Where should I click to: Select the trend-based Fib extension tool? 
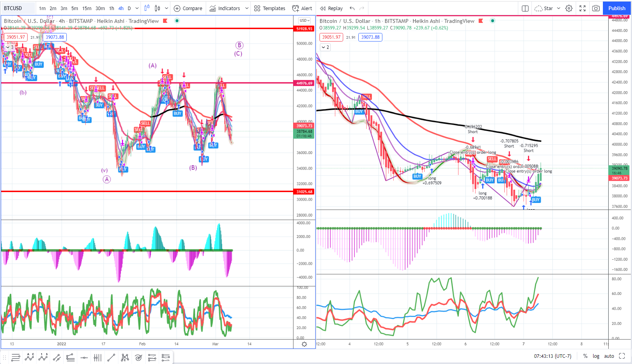(165, 357)
